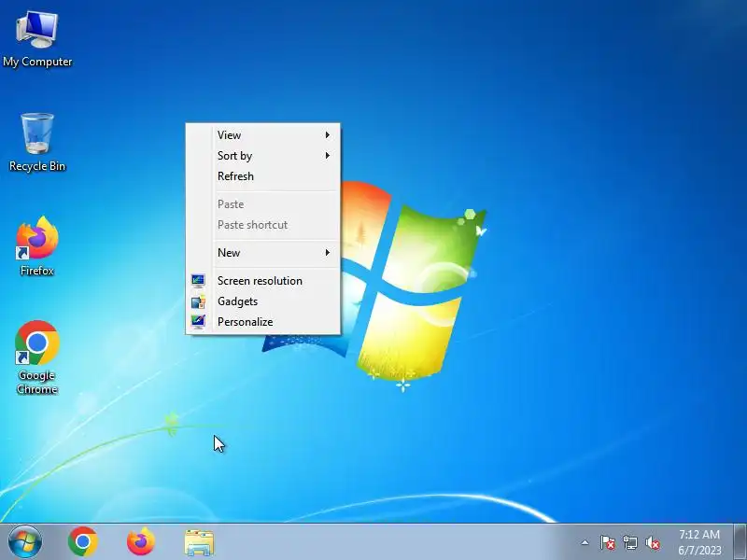This screenshot has height=560, width=747.
Task: Show hidden tray icons arrow
Action: [585, 542]
